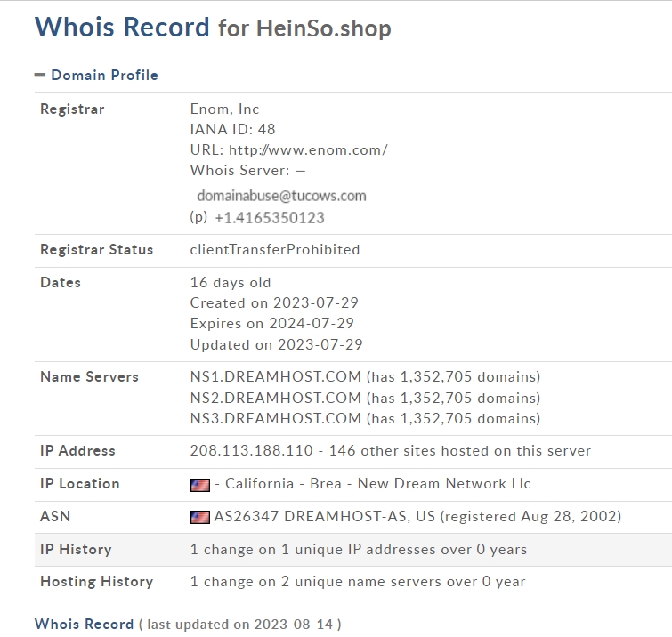Click the 'Name Servers' row label
672x637 pixels.
coord(89,377)
